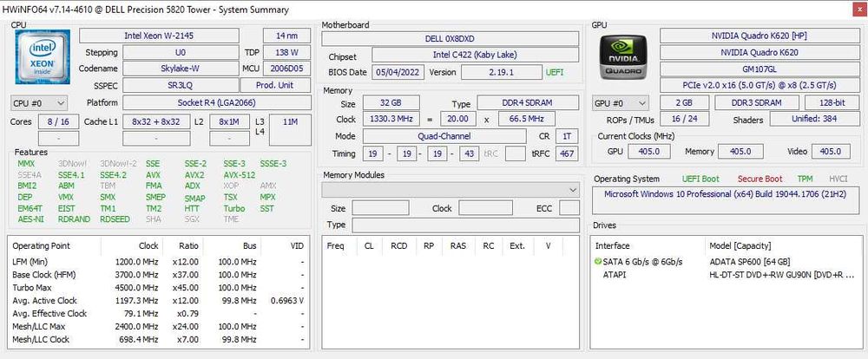The height and width of the screenshot is (359, 868).
Task: Click the AVX-512 feature label
Action: click(240, 175)
